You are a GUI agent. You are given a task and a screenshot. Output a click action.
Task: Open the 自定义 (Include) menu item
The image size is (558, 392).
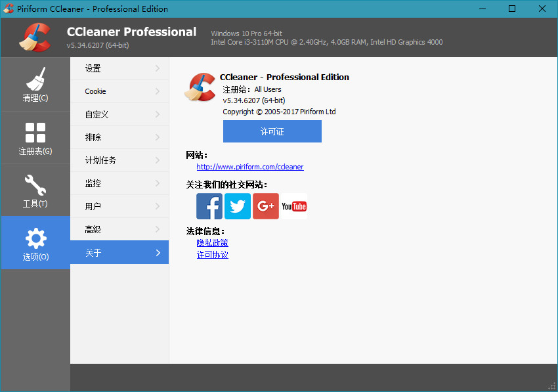point(119,114)
